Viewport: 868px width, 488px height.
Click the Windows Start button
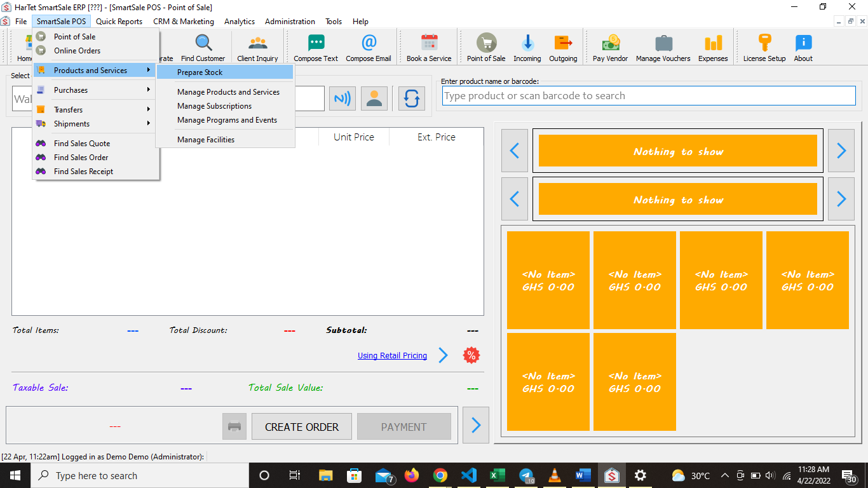click(x=15, y=475)
